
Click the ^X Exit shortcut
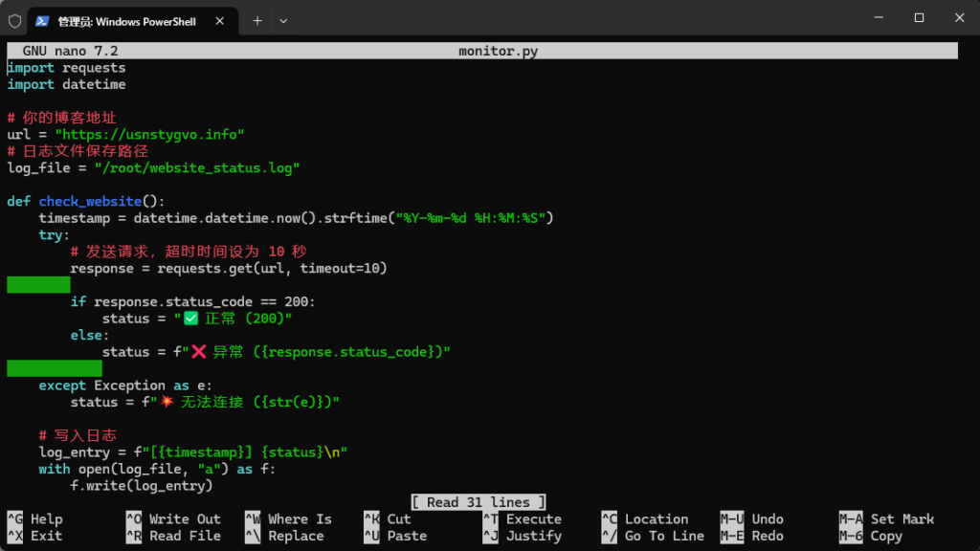tap(34, 536)
